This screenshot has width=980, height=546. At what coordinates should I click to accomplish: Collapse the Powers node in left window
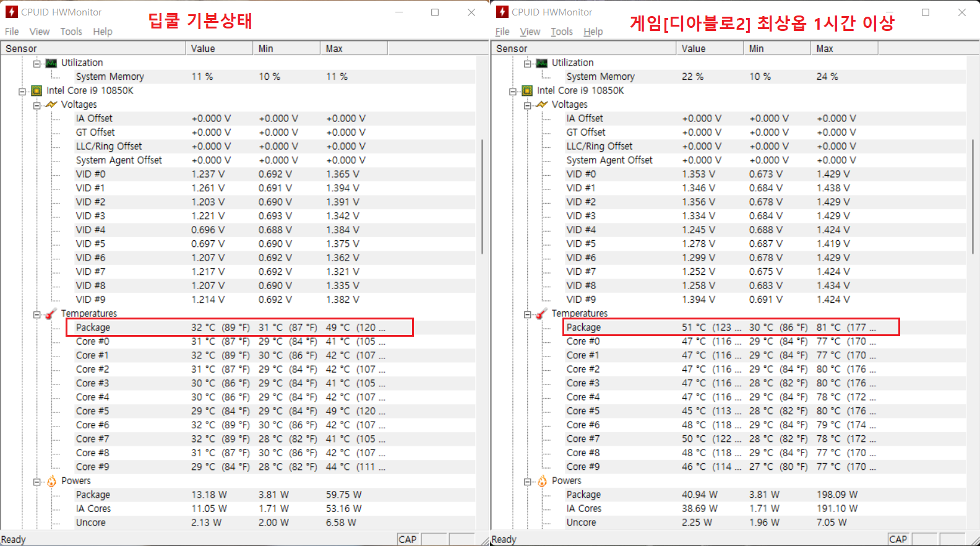[x=37, y=482]
